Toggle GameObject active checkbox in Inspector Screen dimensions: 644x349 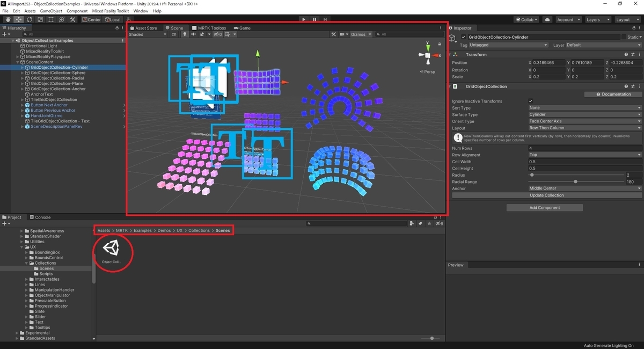pyautogui.click(x=464, y=37)
